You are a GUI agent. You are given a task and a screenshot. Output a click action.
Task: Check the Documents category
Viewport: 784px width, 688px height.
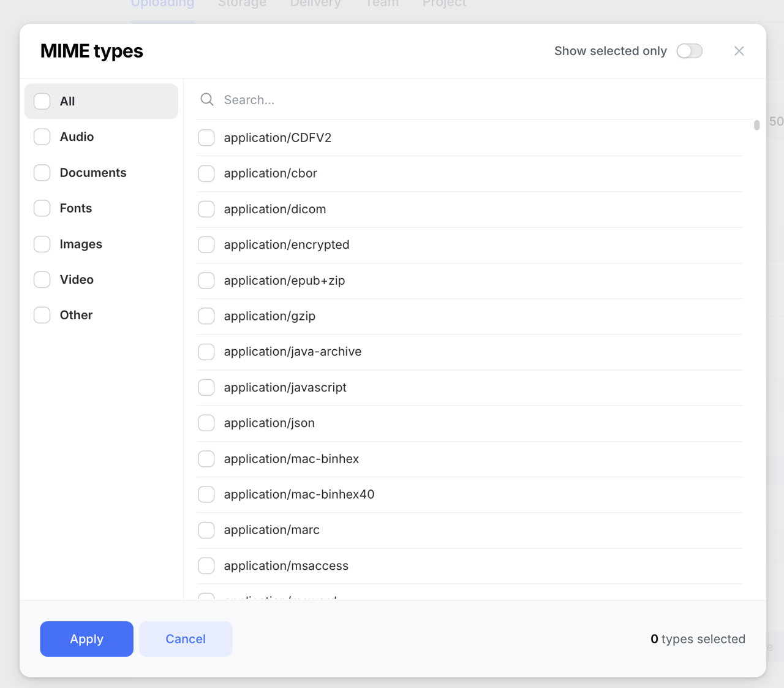click(x=42, y=173)
